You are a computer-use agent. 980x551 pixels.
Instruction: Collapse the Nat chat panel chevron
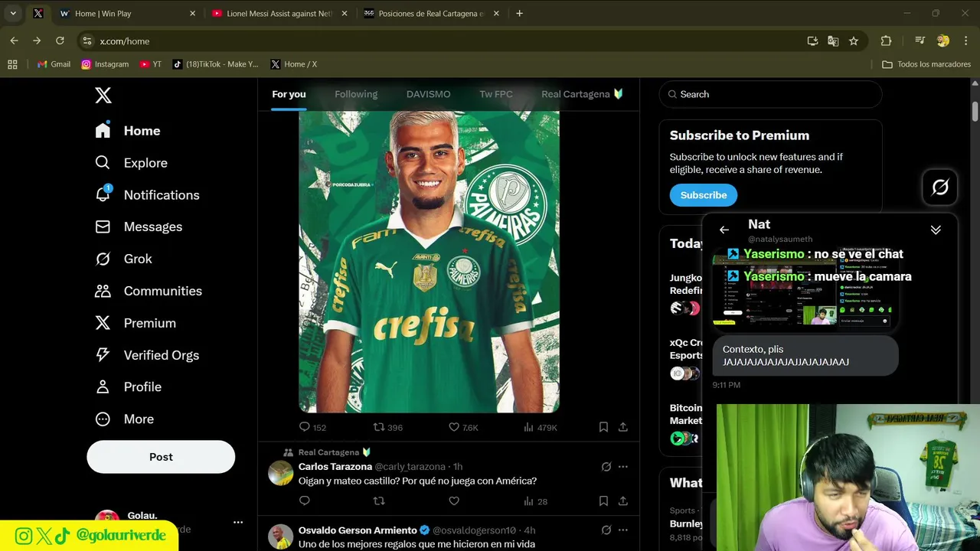coord(936,230)
